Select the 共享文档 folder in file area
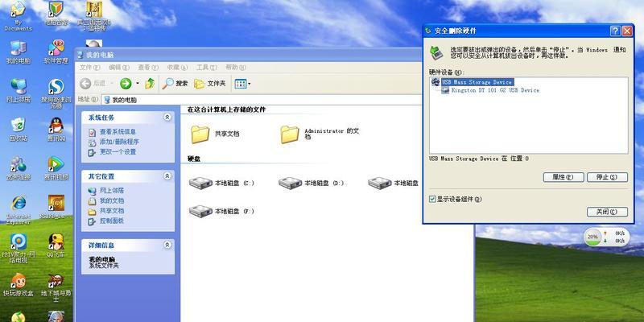 pos(215,134)
